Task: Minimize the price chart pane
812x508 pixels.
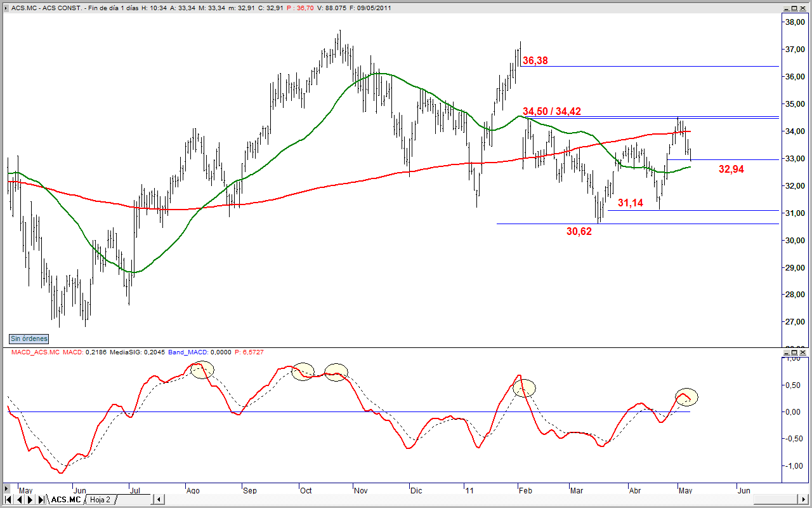Action: click(787, 8)
